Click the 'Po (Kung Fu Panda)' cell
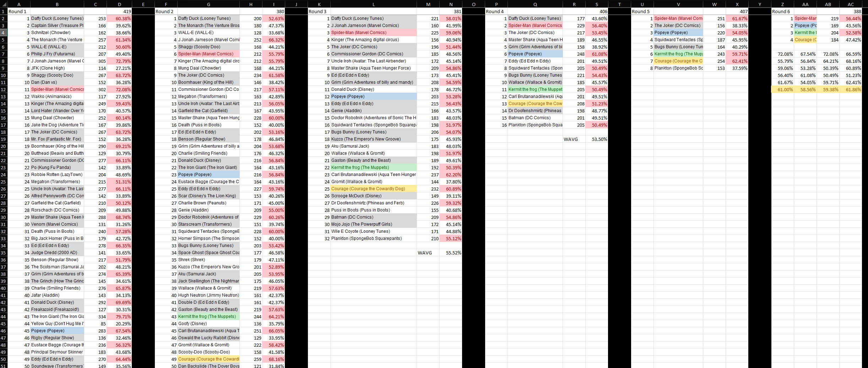This screenshot has width=868, height=368. pos(57,167)
